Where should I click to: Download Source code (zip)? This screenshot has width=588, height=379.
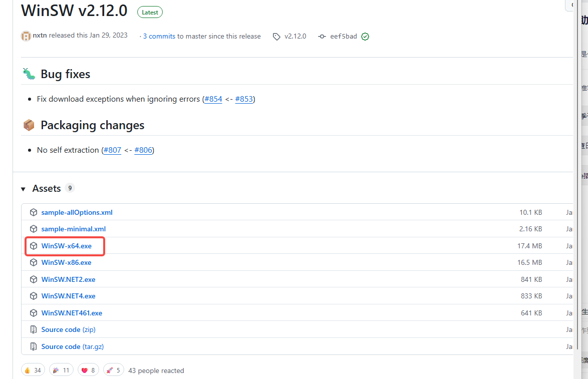(x=68, y=329)
